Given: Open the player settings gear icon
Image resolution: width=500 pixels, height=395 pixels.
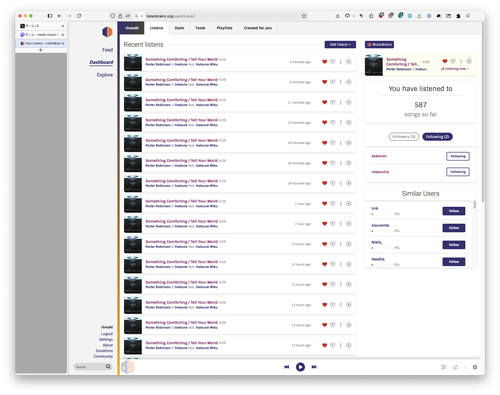Looking at the screenshot, I should [x=475, y=367].
